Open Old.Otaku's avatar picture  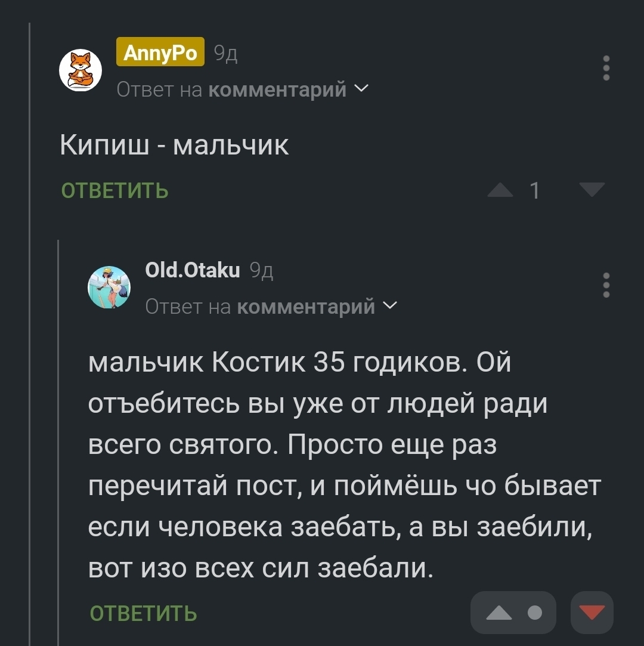coord(109,287)
